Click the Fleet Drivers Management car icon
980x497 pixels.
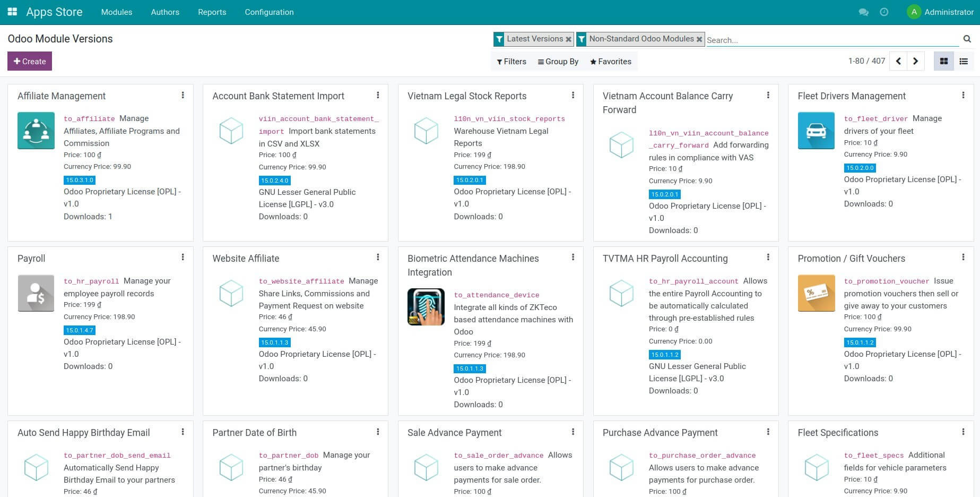pyautogui.click(x=816, y=131)
